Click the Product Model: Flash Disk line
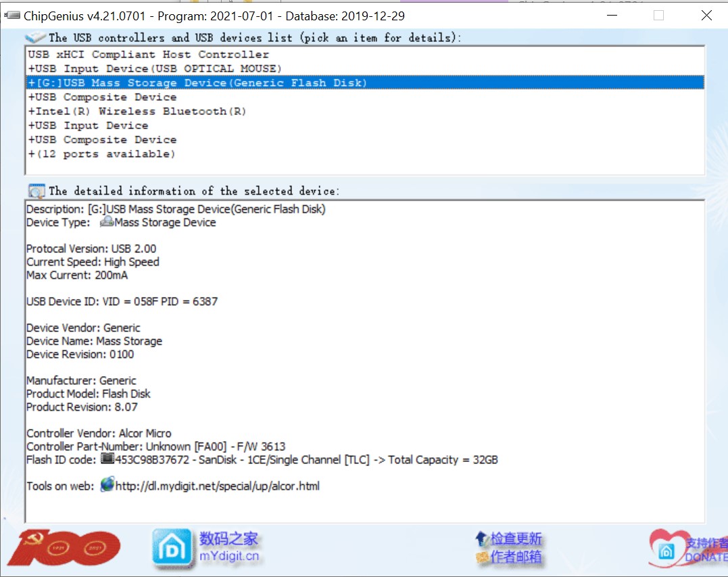The height and width of the screenshot is (577, 728). [x=89, y=394]
